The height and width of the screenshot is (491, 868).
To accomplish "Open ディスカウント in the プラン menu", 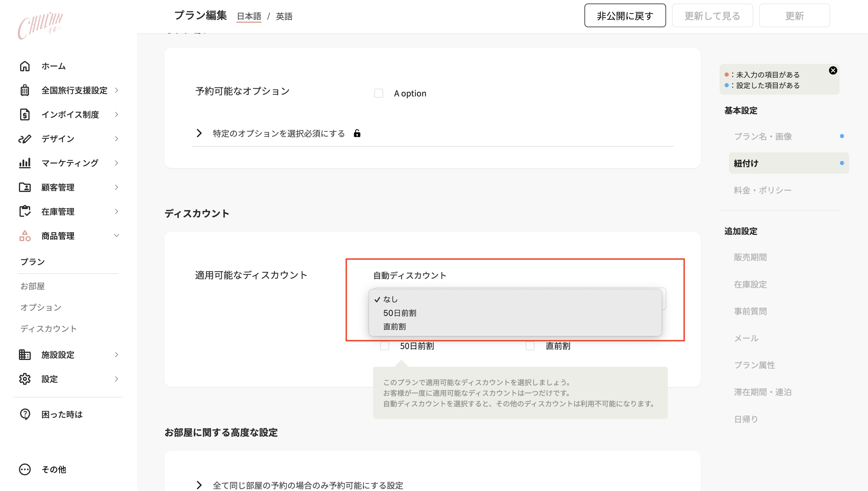I will coord(48,328).
